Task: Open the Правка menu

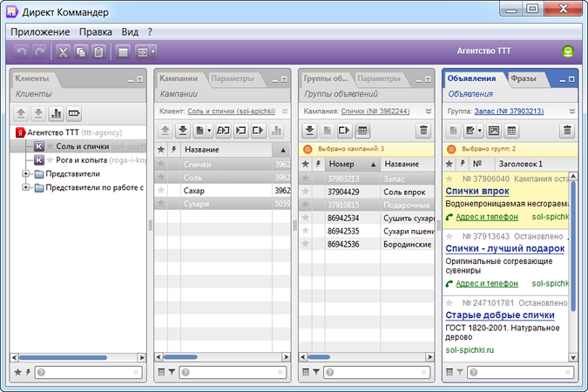Action: pos(96,32)
